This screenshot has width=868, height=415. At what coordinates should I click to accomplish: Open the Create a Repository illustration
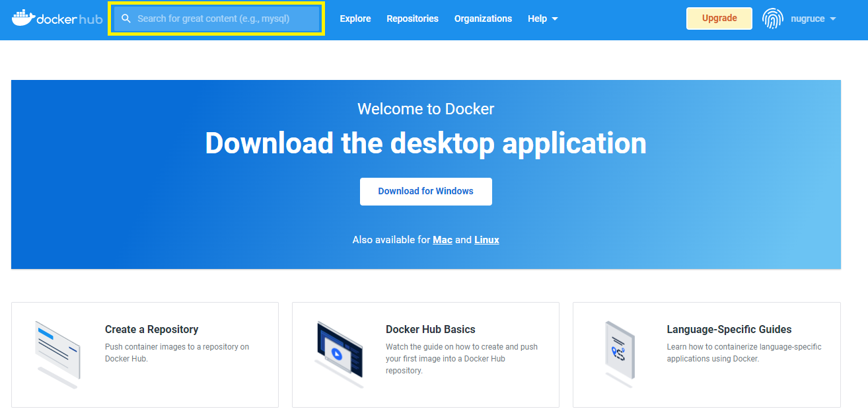pos(57,354)
